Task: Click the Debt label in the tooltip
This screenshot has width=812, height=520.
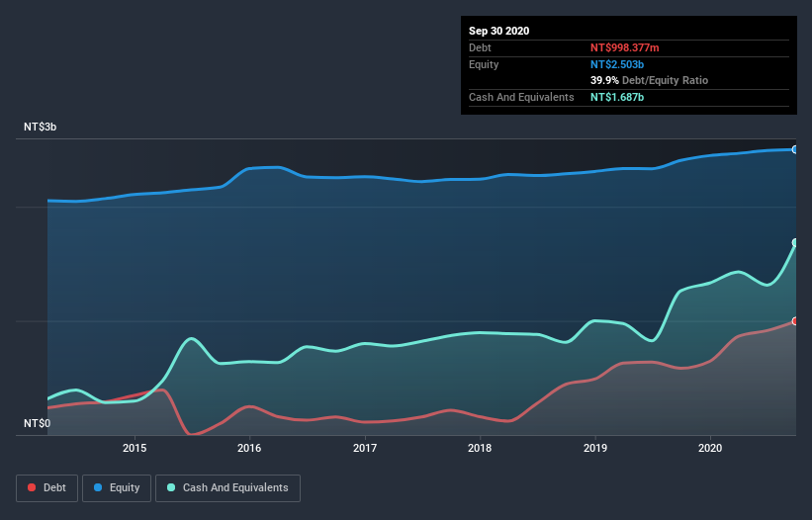Action: pos(480,47)
